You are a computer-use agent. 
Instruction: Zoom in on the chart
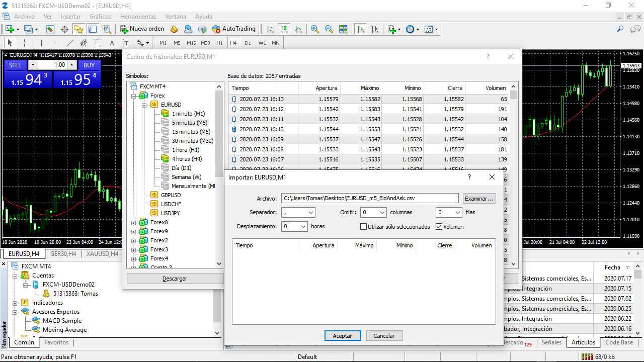[x=315, y=29]
